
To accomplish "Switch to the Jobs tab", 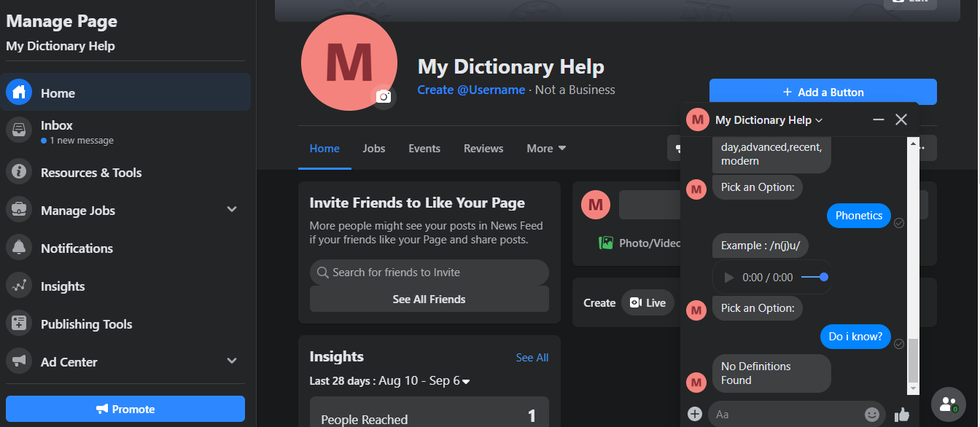I will pos(374,148).
